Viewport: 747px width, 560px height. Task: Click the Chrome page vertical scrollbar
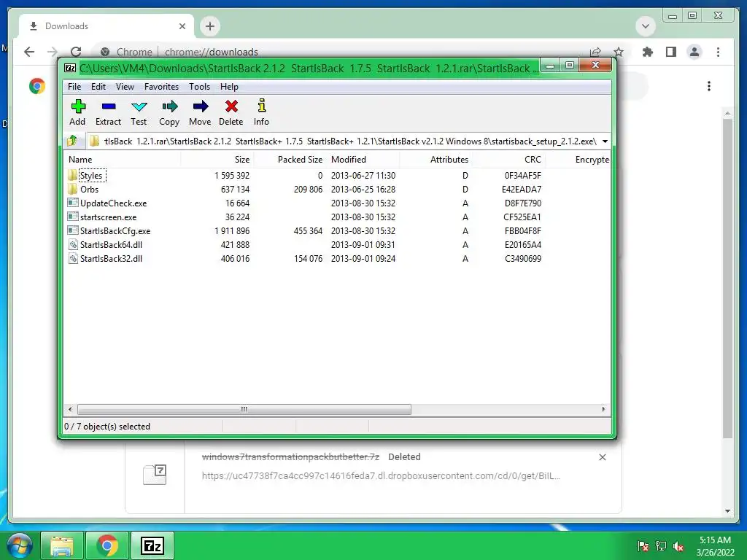click(x=727, y=279)
